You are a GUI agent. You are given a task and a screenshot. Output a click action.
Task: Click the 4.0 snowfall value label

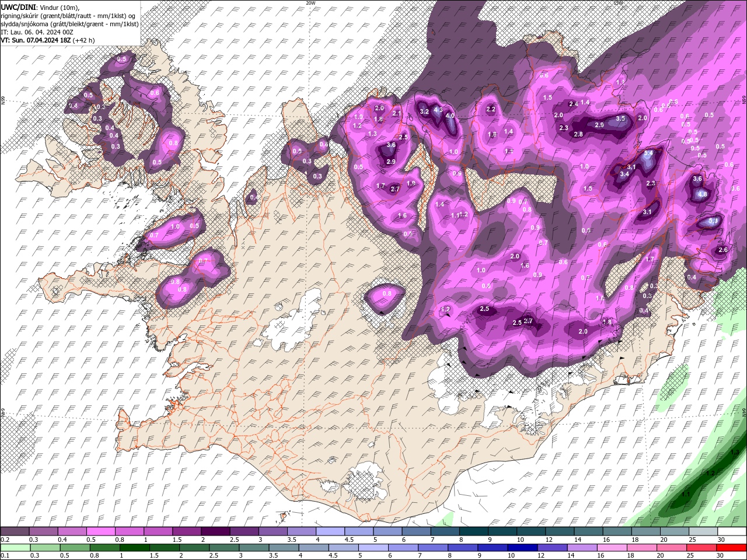(x=450, y=116)
